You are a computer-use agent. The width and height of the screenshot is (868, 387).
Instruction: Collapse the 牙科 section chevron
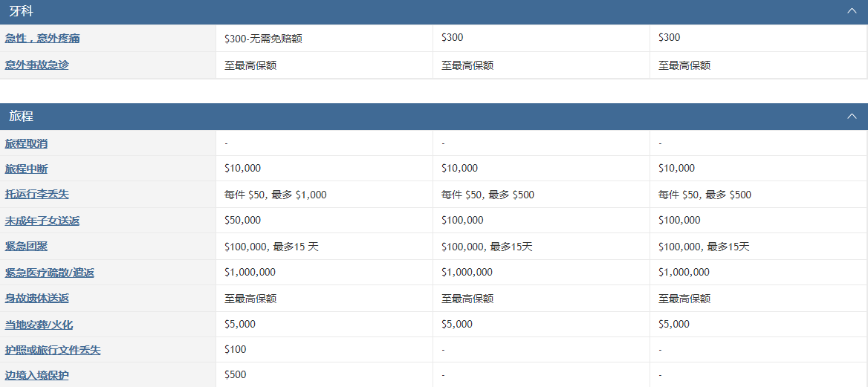pyautogui.click(x=852, y=11)
